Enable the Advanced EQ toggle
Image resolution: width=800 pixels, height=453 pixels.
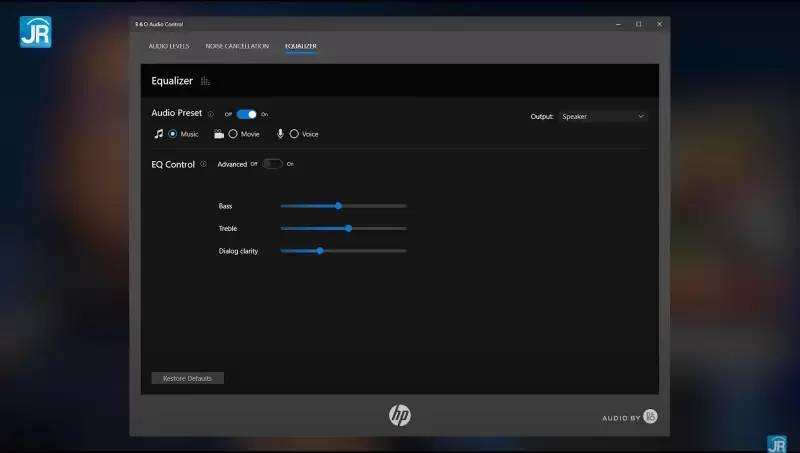(x=272, y=164)
